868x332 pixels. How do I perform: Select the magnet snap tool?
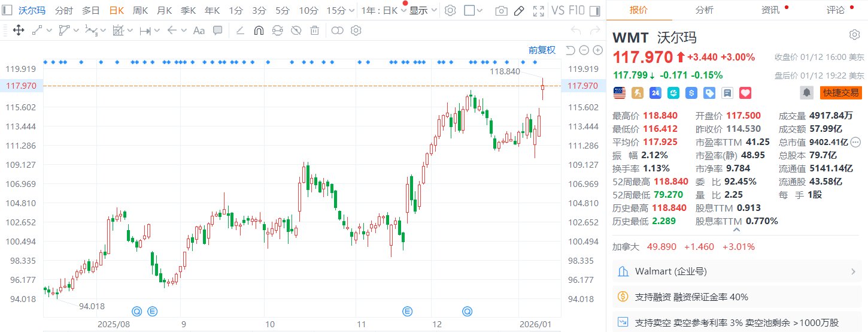click(259, 31)
